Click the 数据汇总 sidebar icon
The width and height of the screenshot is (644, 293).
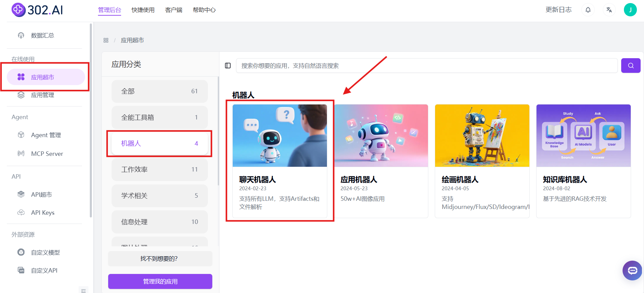[x=21, y=35]
